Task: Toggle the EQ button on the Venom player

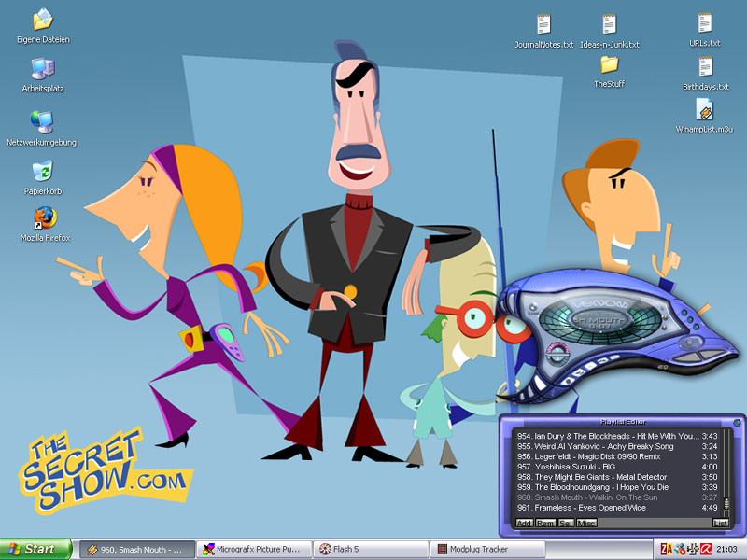Action: tap(662, 367)
